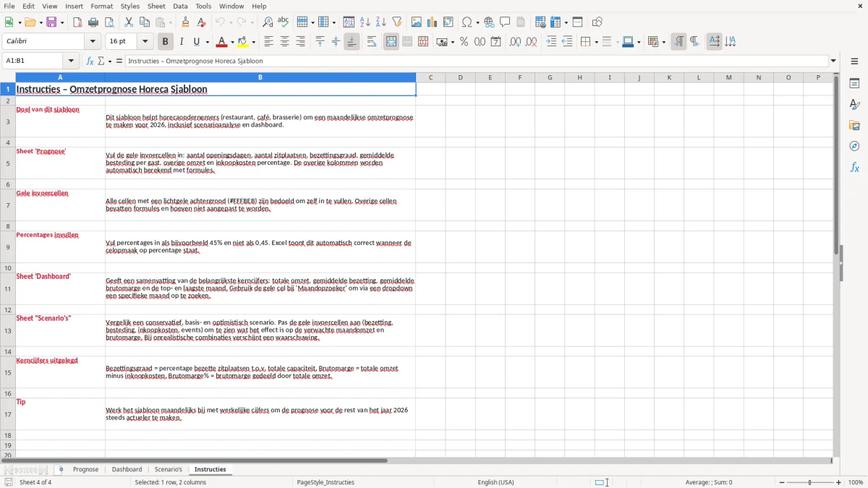Open the Data menu
Image resolution: width=868 pixels, height=488 pixels.
180,6
